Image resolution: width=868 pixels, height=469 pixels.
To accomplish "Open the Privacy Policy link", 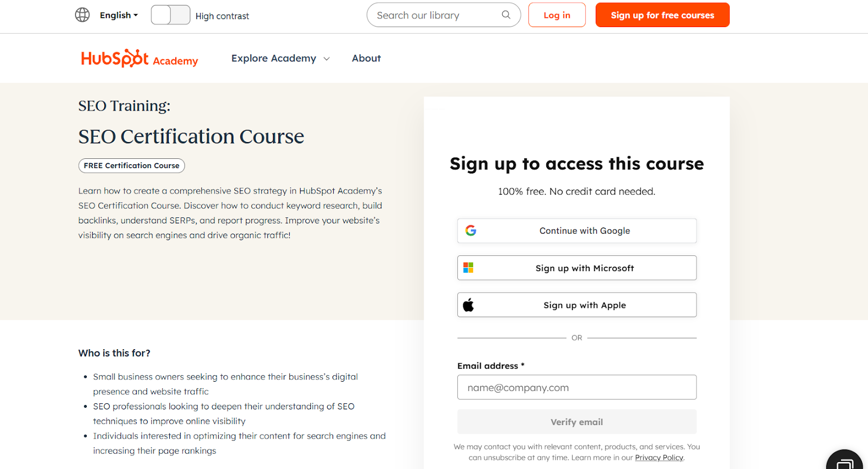I will (659, 458).
